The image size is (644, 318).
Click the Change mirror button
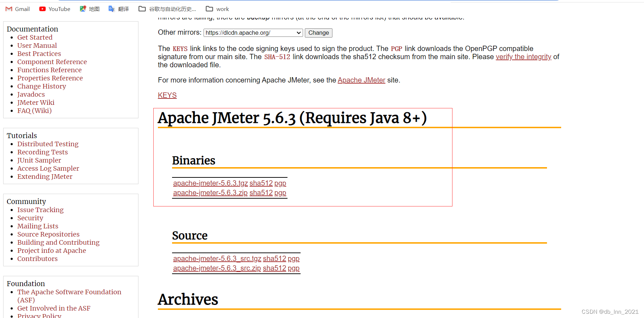tap(319, 33)
